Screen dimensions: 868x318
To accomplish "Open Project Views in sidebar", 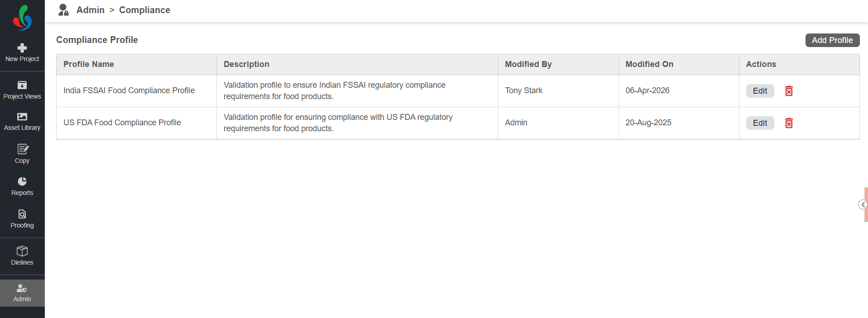I will (x=22, y=90).
